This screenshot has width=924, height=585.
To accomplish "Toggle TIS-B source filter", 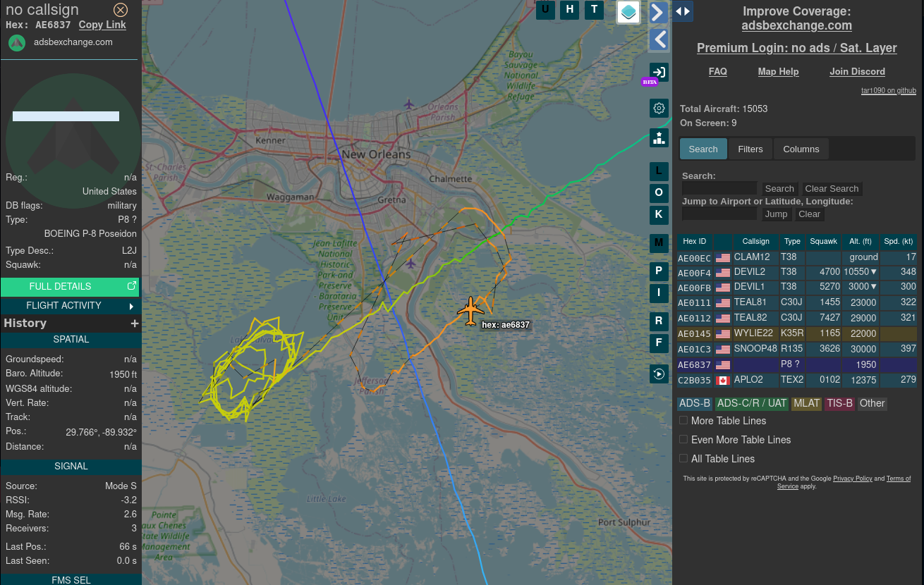I will [x=839, y=404].
